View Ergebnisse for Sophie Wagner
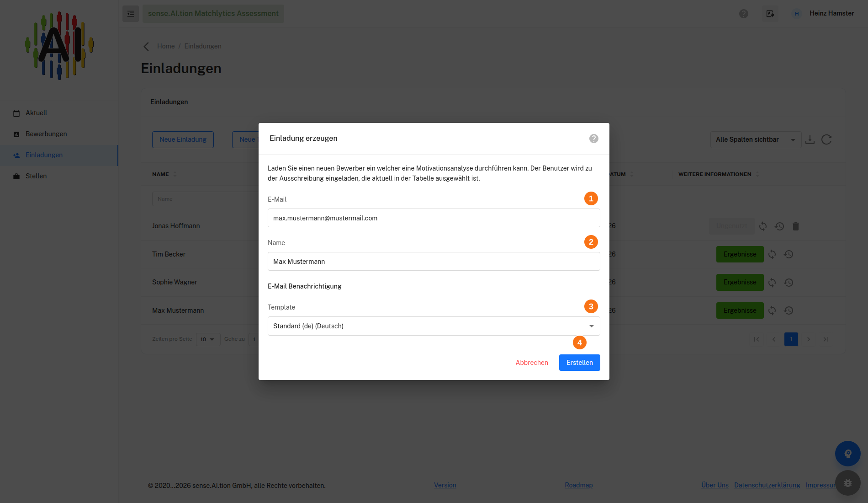Viewport: 868px width, 503px height. tap(740, 282)
